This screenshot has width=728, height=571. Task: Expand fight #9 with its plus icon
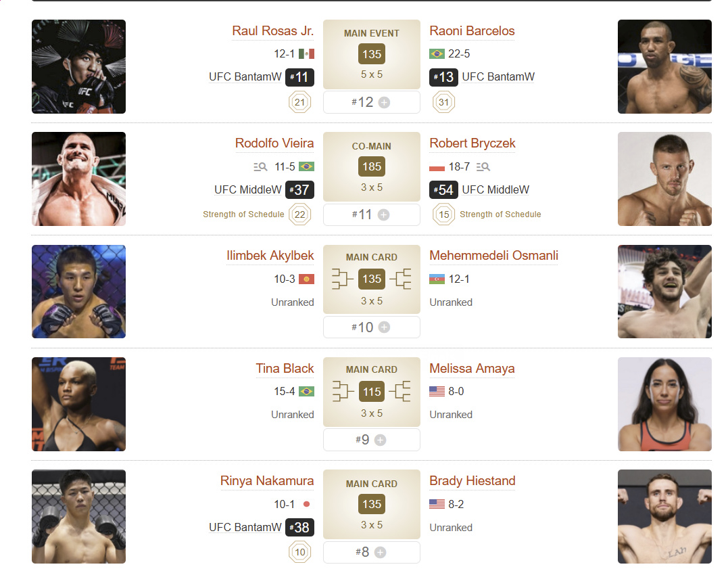point(381,440)
